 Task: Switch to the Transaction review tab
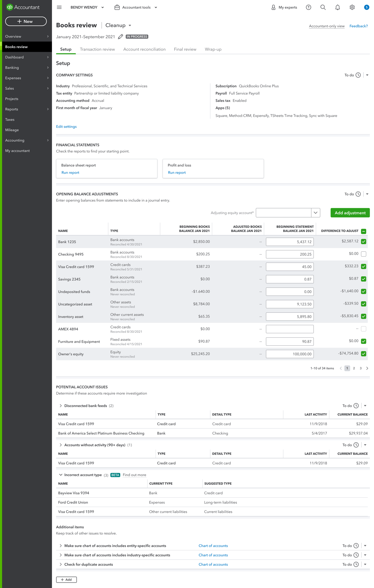(x=97, y=49)
